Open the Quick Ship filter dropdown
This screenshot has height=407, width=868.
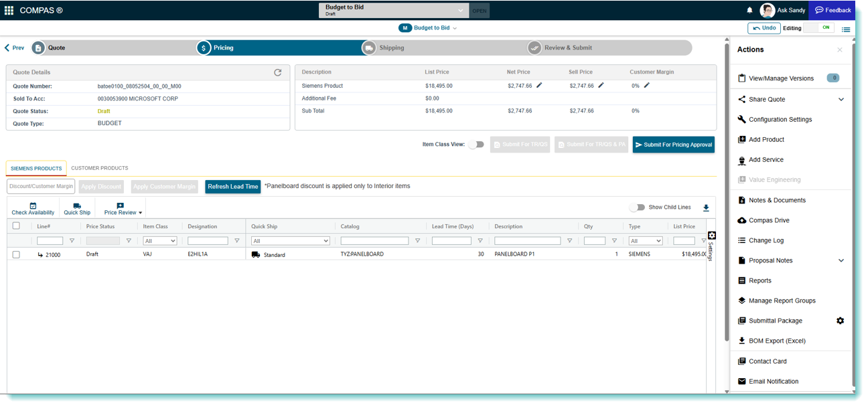pos(291,241)
